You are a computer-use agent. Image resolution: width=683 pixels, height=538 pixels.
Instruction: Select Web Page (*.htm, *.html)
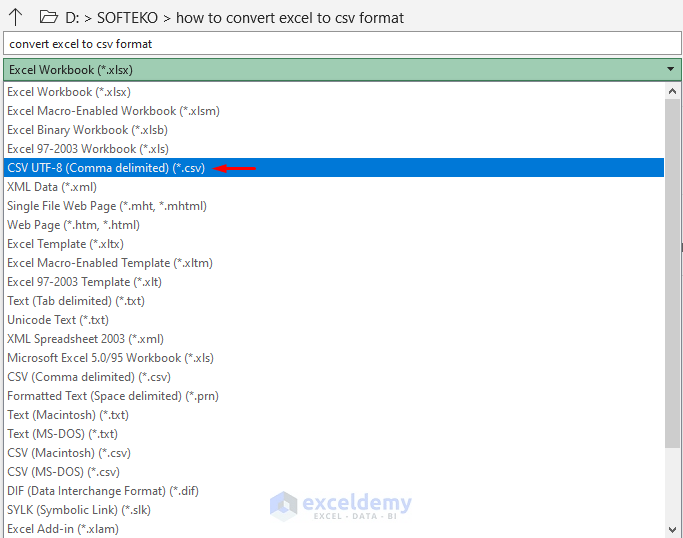334,225
